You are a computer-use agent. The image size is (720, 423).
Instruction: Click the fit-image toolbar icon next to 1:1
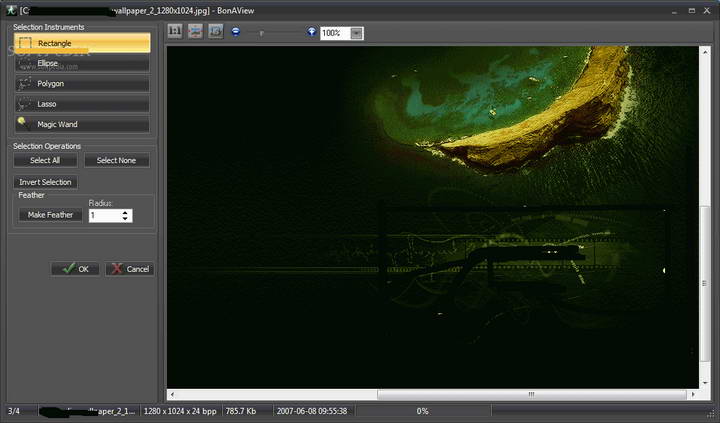pos(195,31)
